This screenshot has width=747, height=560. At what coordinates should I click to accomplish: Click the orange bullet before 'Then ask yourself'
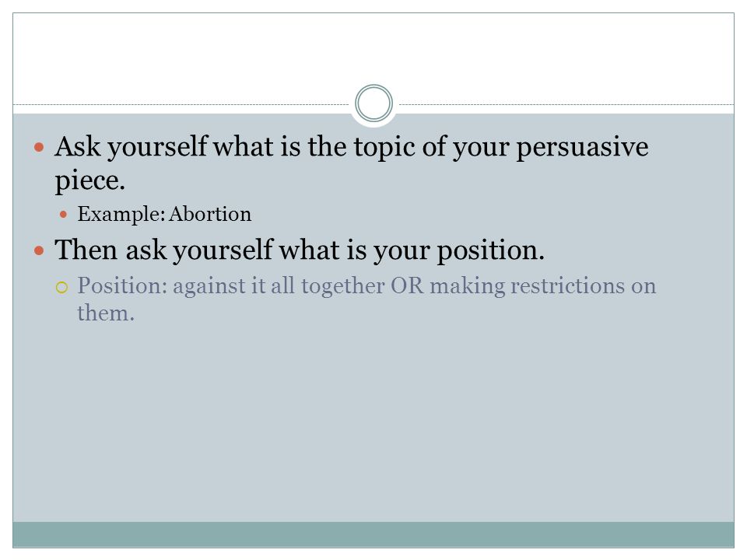click(39, 250)
